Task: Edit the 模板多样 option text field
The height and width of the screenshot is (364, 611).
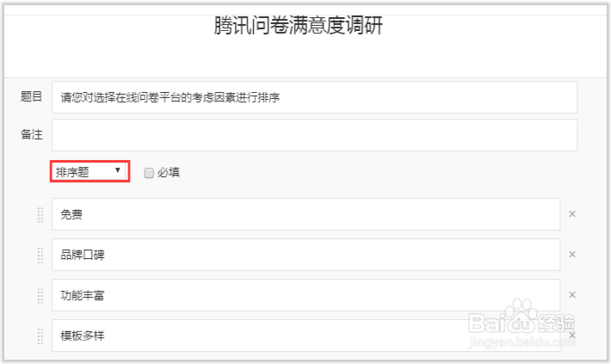Action: tap(305, 336)
